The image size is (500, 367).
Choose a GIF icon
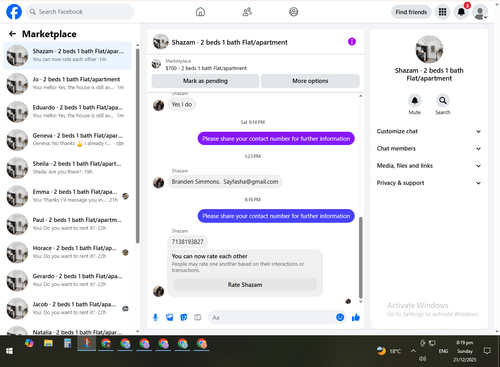198,317
